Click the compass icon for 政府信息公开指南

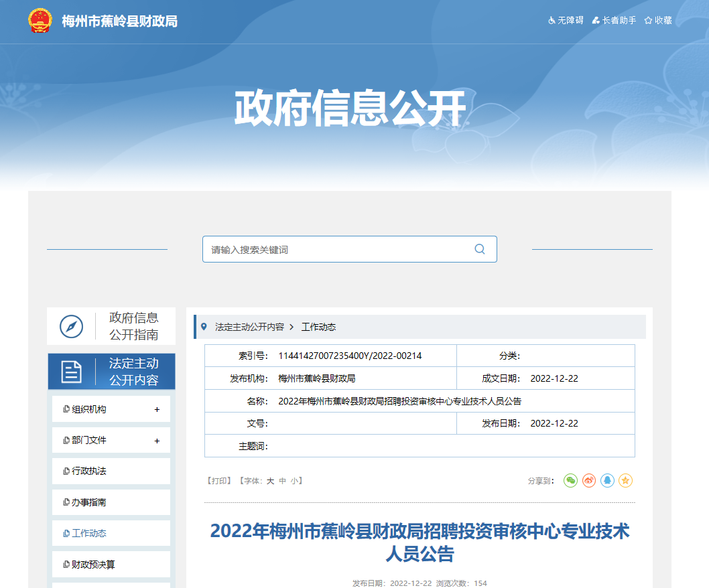72,326
